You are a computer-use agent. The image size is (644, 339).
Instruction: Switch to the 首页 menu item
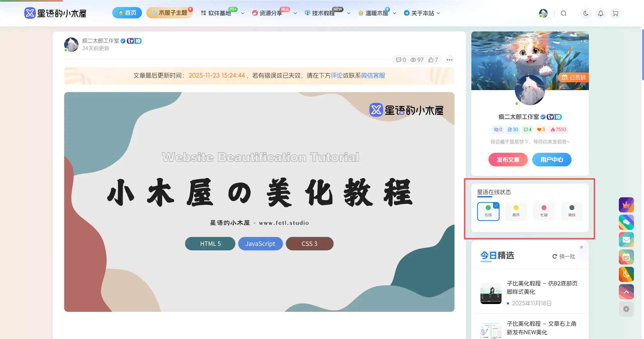(127, 13)
